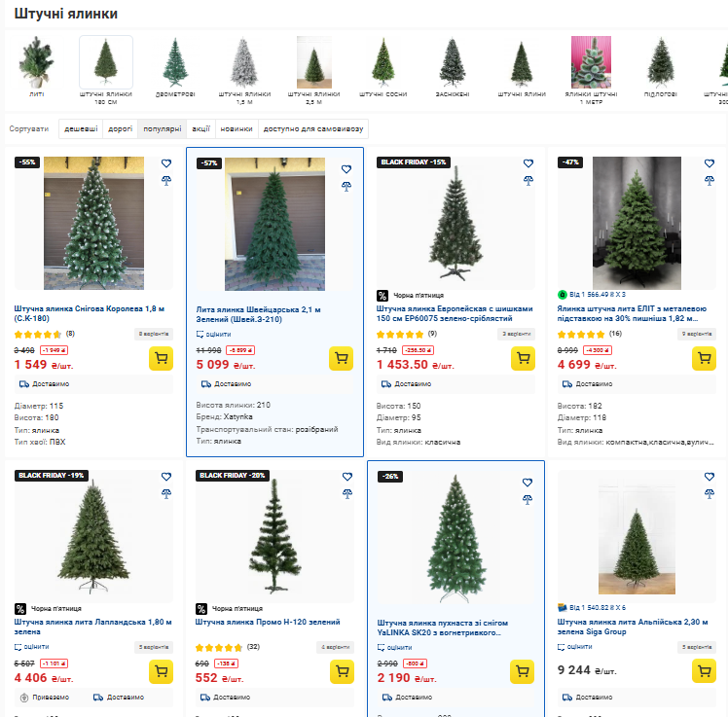The width and height of the screenshot is (728, 717).
Task: Open variants badge on ЕЛІТ tree
Action: click(x=697, y=334)
